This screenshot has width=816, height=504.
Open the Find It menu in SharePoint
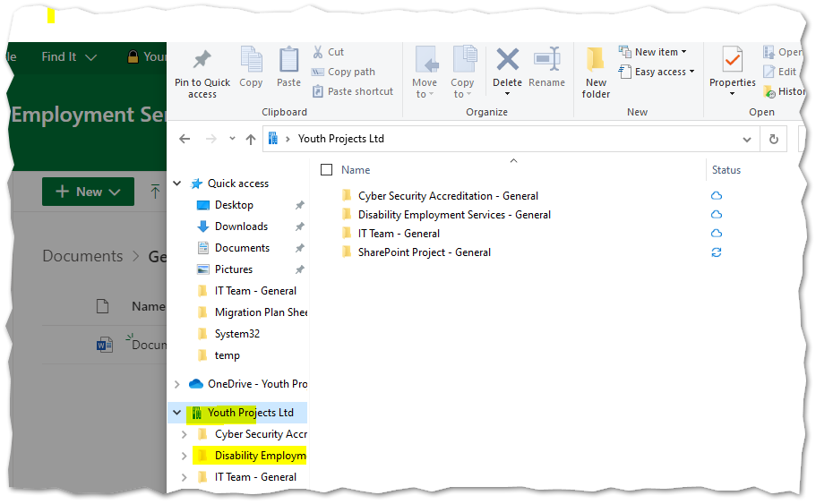click(69, 56)
